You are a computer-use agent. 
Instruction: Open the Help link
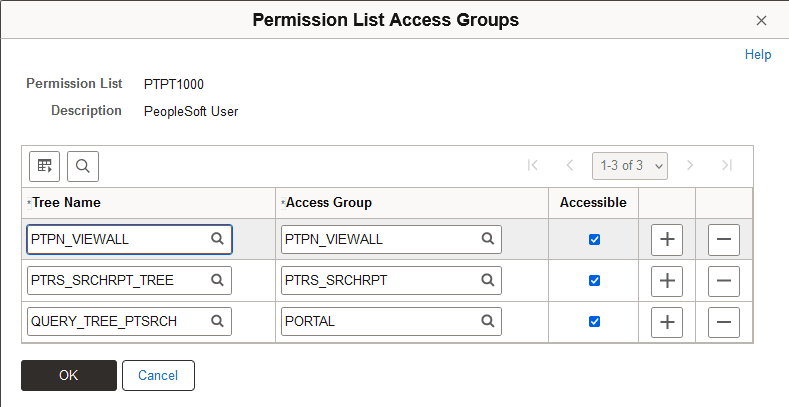tap(758, 55)
